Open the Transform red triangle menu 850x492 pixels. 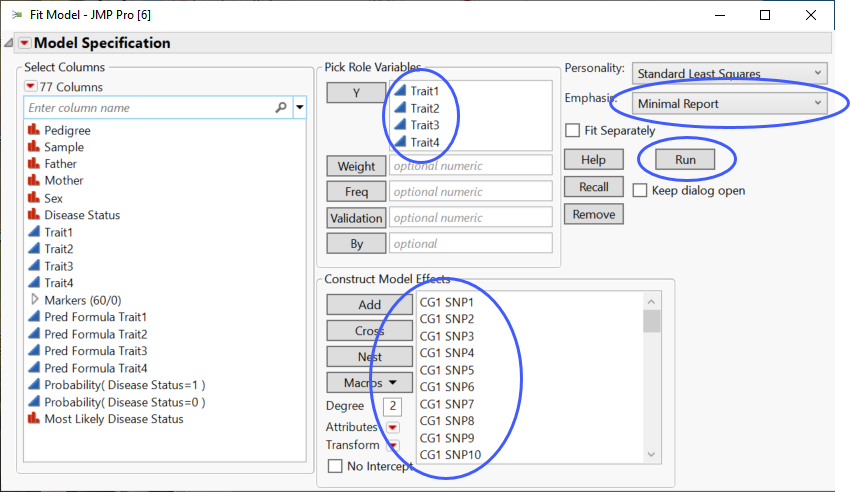(393, 446)
